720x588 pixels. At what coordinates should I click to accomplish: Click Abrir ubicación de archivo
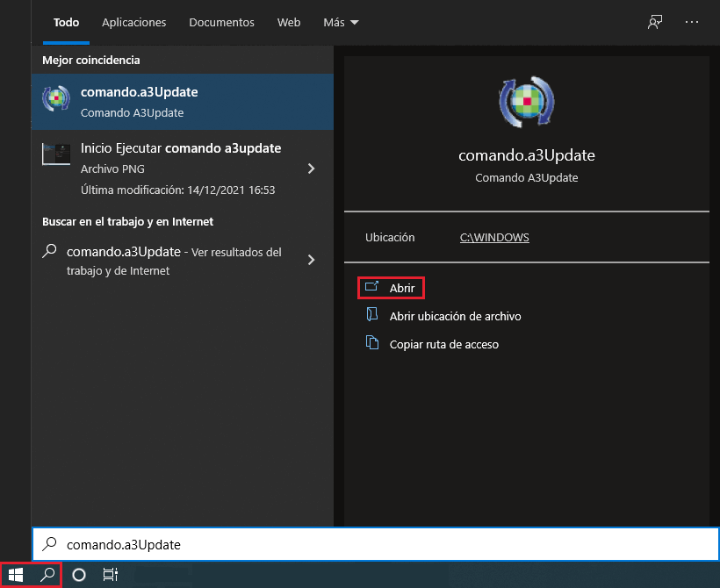[x=455, y=316]
